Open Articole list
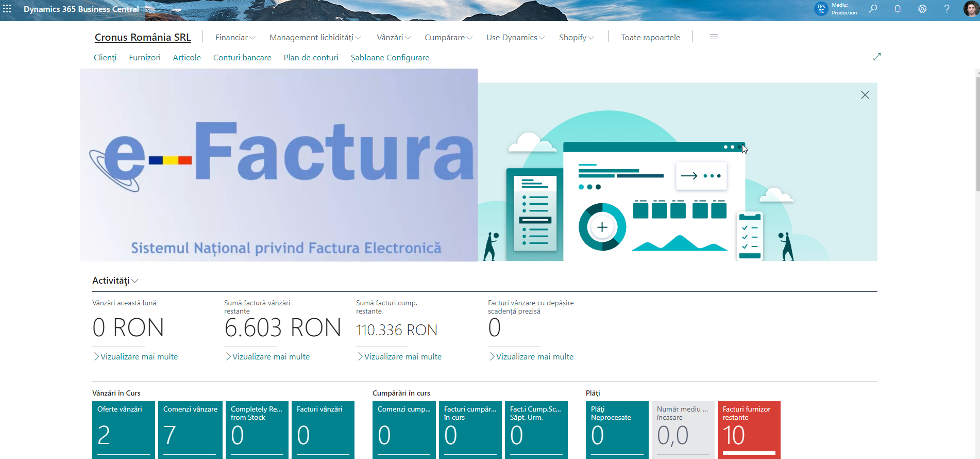The height and width of the screenshot is (459, 980). tap(187, 58)
